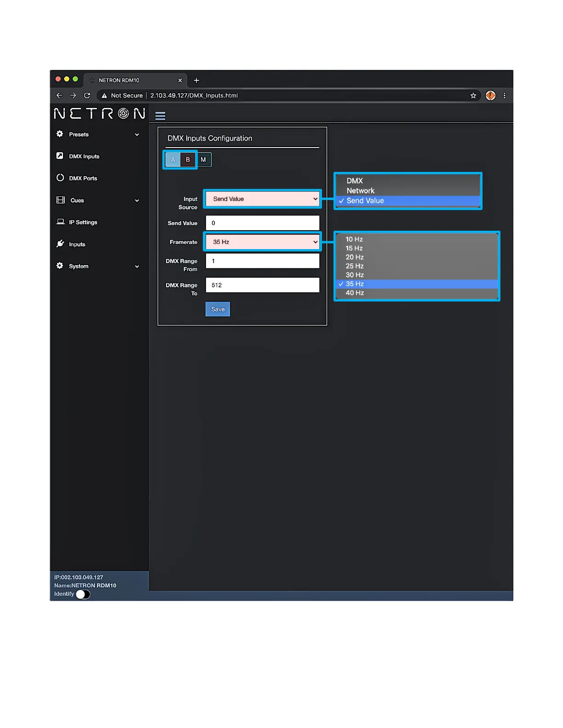Image resolution: width=563 pixels, height=728 pixels.
Task: Reload the page in browser
Action: point(87,96)
